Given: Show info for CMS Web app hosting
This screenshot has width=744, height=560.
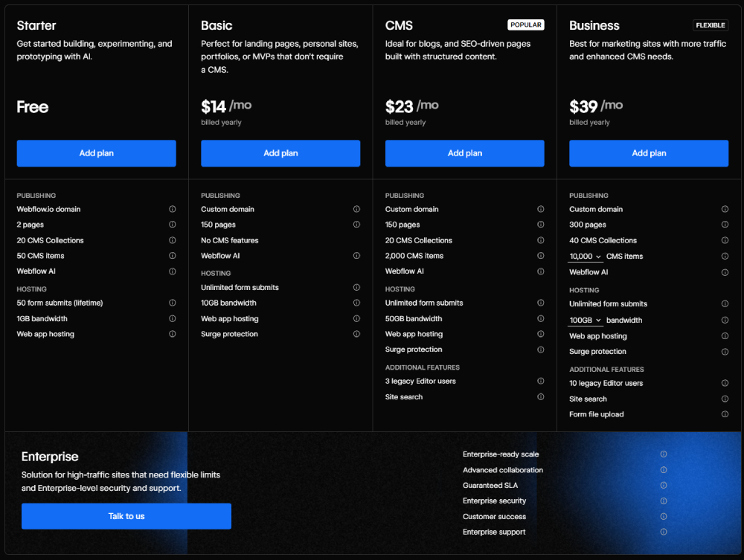Looking at the screenshot, I should (540, 334).
